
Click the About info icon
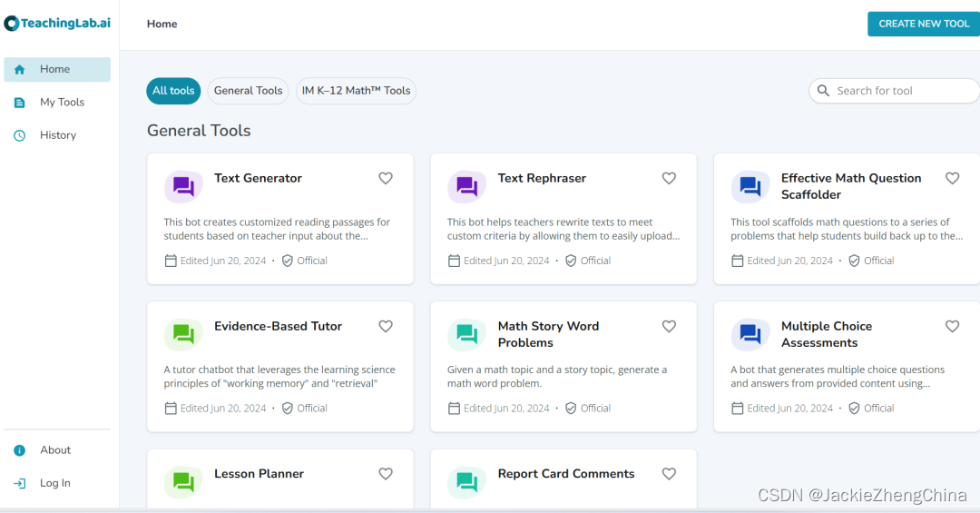coord(19,450)
